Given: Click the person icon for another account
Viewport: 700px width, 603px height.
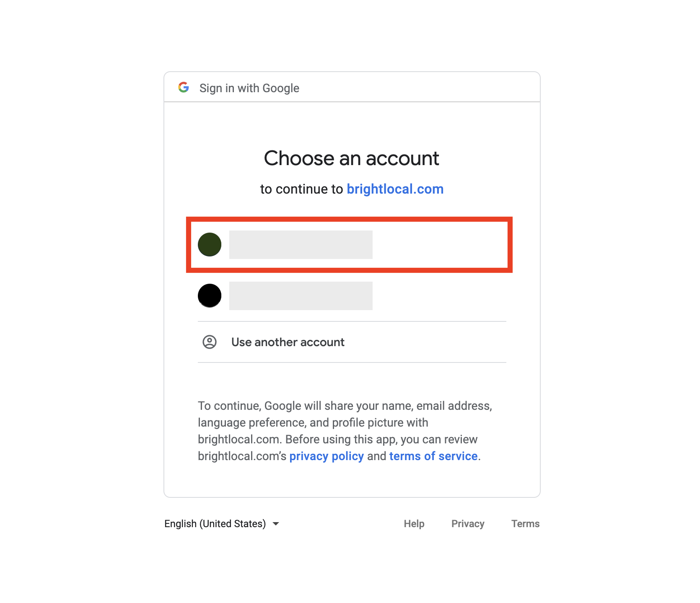Looking at the screenshot, I should click(x=210, y=342).
